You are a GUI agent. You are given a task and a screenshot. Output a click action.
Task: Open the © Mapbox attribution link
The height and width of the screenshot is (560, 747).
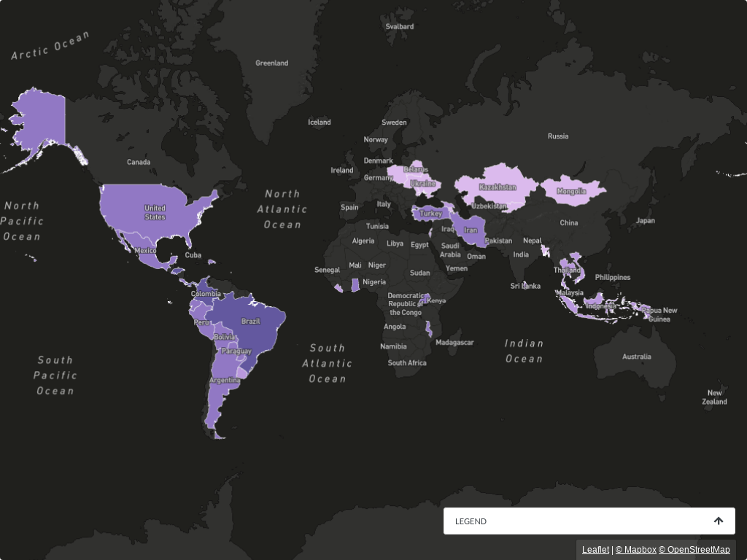[635, 550]
